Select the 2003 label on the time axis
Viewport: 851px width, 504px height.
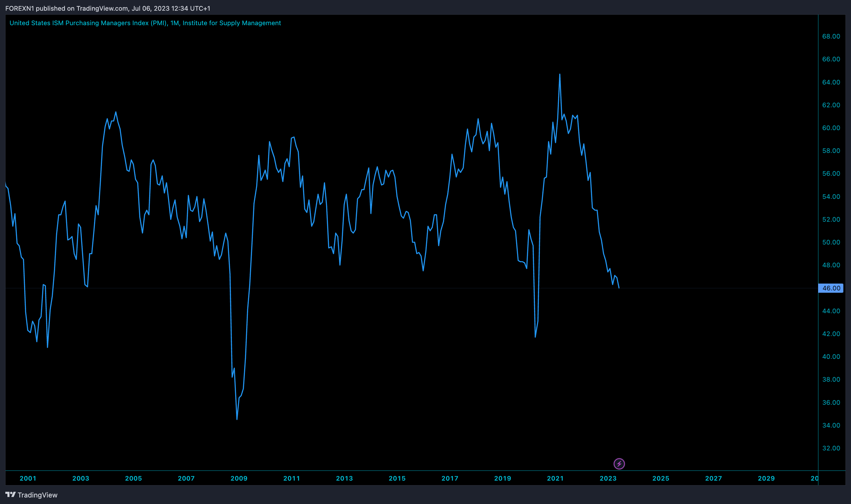click(x=81, y=478)
